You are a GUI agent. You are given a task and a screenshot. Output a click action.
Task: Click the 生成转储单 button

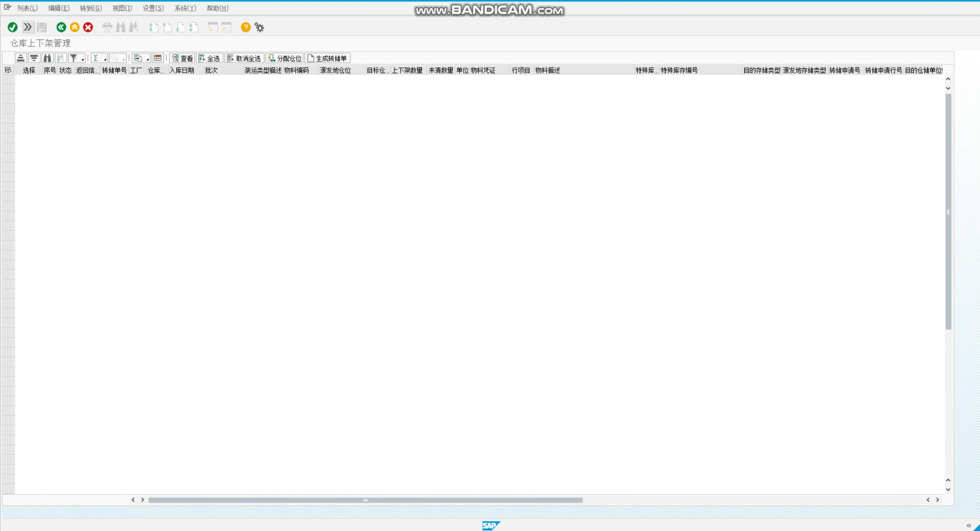click(327, 58)
